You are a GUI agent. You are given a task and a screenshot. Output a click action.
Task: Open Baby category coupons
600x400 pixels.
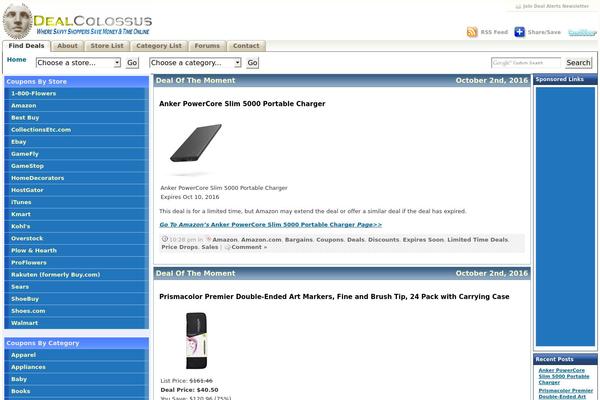77,379
